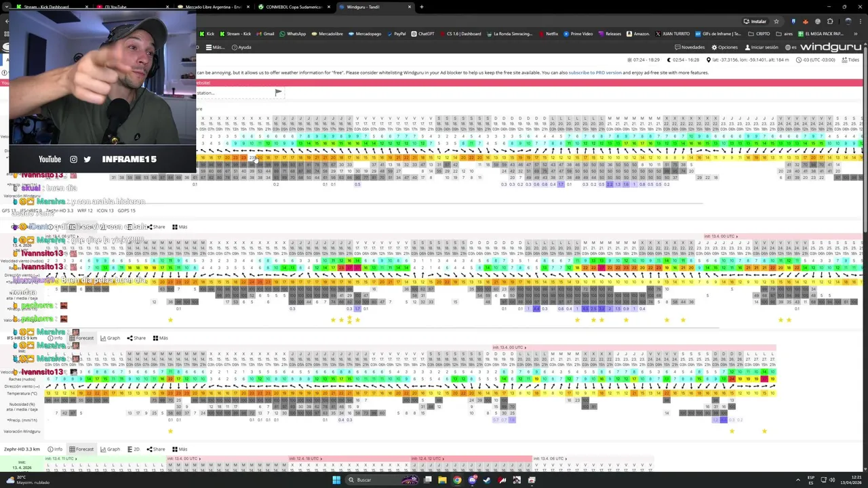The image size is (868, 488).
Task: Open the WhatsApp bookmark
Action: point(292,33)
